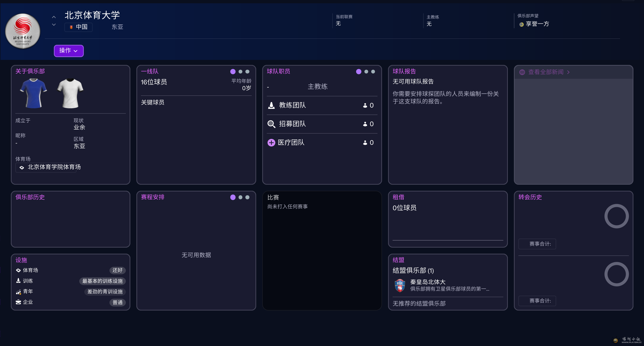
Task: Select the third page dot in the team staff panel
Action: tap(373, 72)
